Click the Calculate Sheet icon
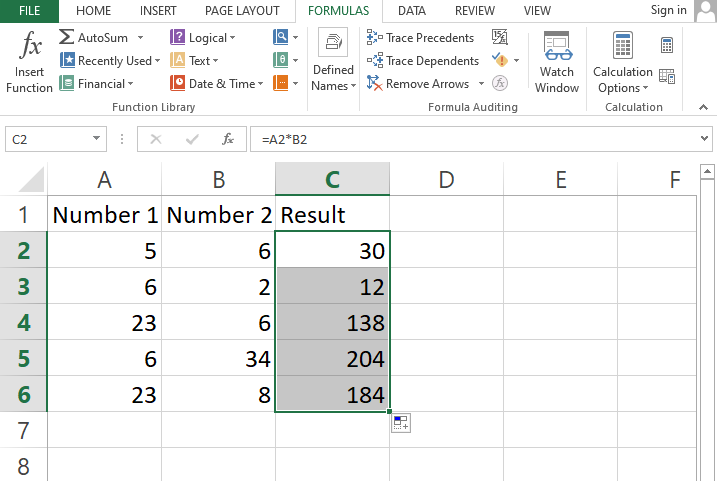 pyautogui.click(x=667, y=76)
